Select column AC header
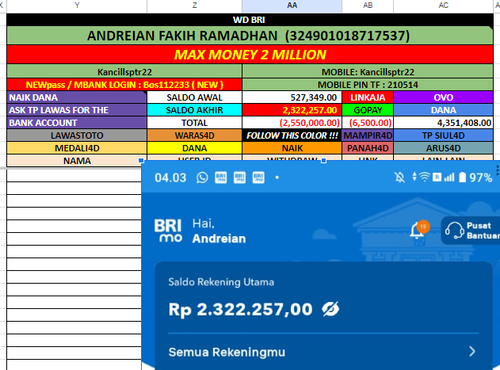The height and width of the screenshot is (370, 500). (443, 5)
